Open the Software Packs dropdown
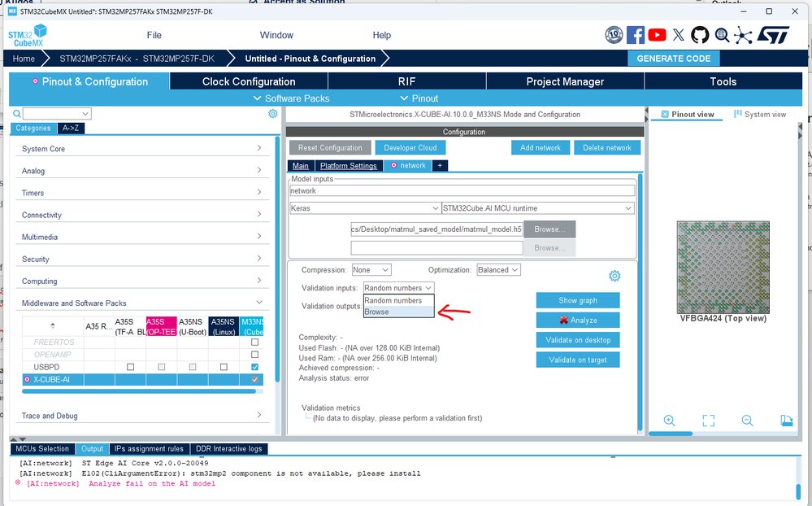812x506 pixels. 291,98
